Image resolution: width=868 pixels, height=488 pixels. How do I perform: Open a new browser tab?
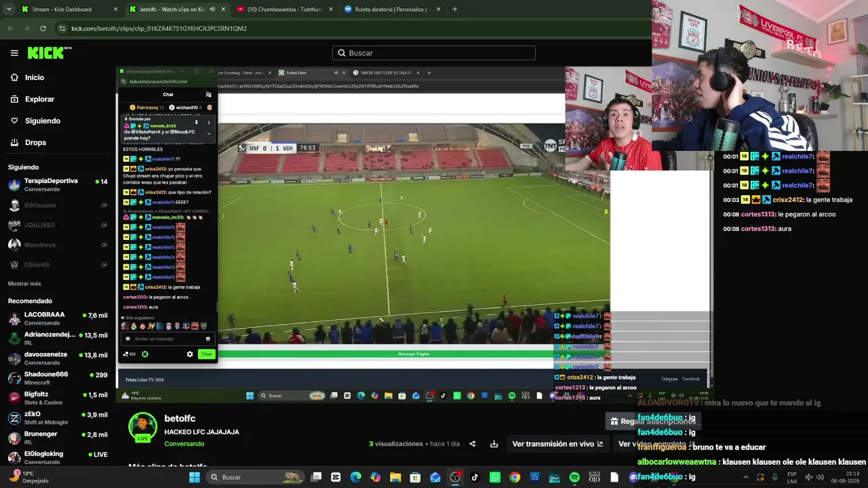pos(454,9)
